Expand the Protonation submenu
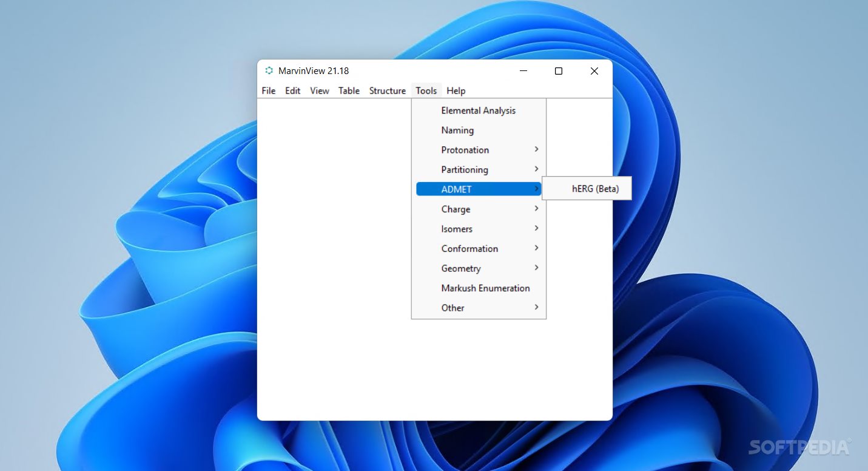 coord(479,150)
